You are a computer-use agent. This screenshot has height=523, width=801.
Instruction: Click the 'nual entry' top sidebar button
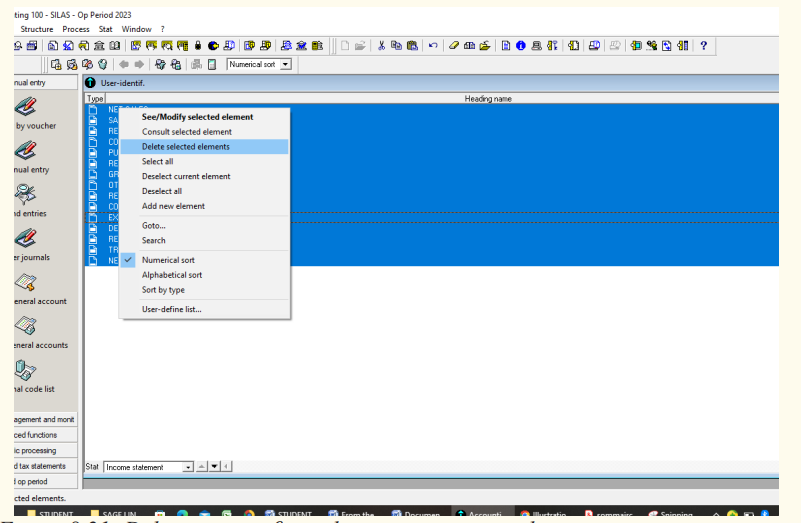click(45, 82)
